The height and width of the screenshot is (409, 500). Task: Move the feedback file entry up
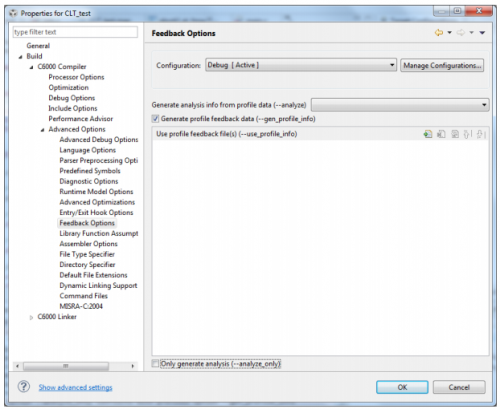pos(468,134)
